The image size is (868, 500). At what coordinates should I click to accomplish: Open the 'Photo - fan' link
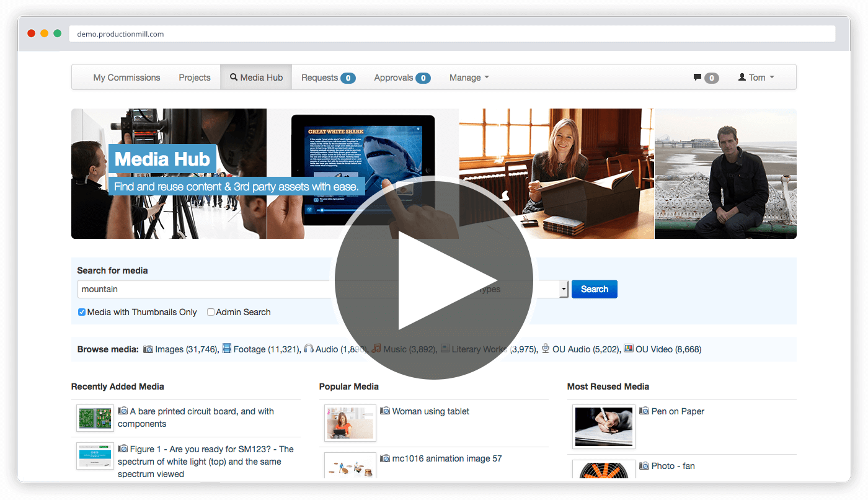(x=673, y=466)
